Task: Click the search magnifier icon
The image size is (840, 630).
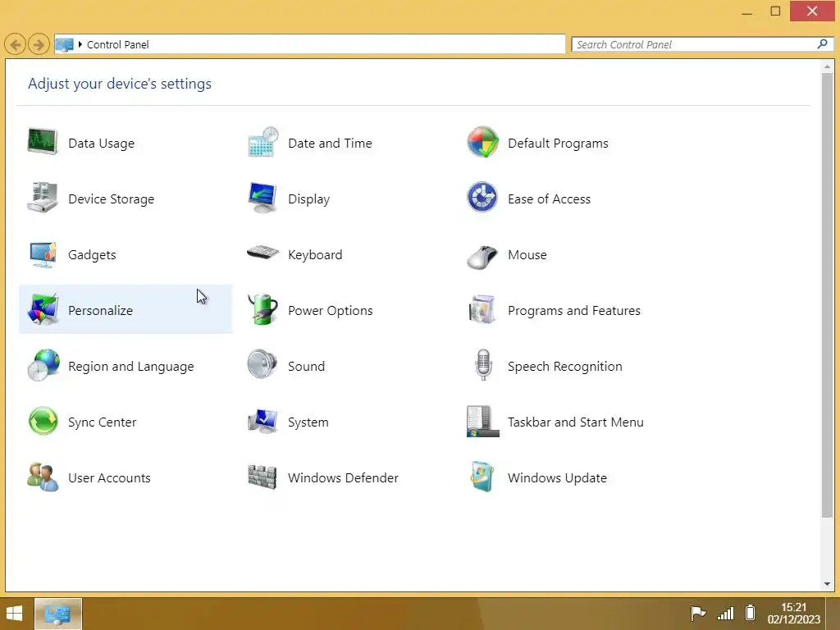Action: coord(822,44)
